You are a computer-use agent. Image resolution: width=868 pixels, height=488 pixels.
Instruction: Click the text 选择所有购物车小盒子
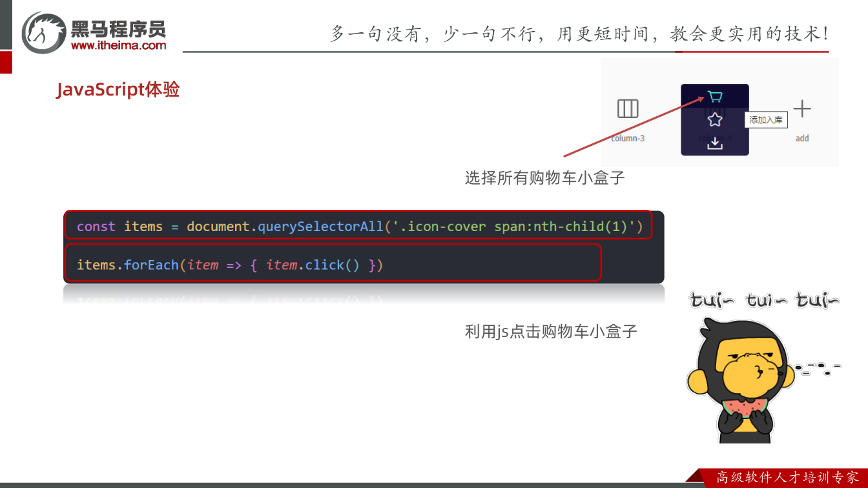545,178
